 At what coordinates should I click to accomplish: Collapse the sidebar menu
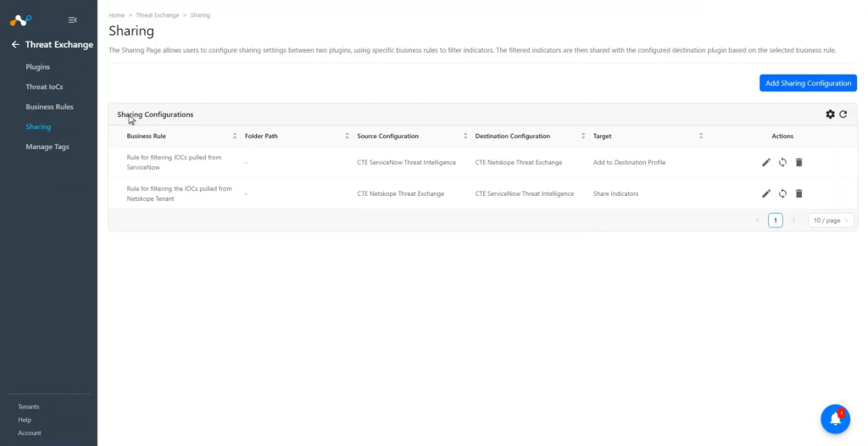pos(73,20)
